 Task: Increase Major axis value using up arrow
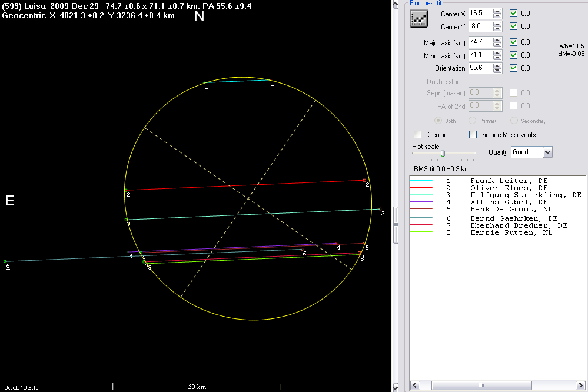tap(497, 40)
